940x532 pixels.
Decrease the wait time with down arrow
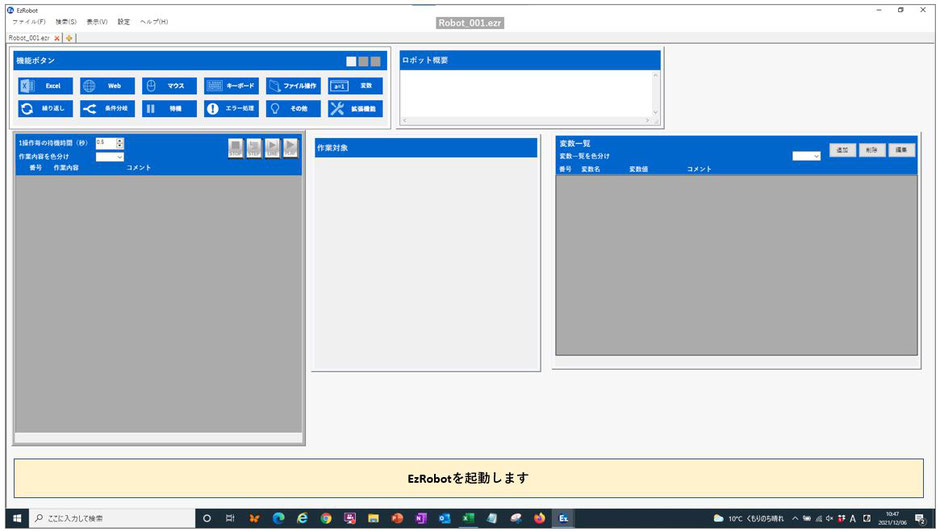coord(120,146)
